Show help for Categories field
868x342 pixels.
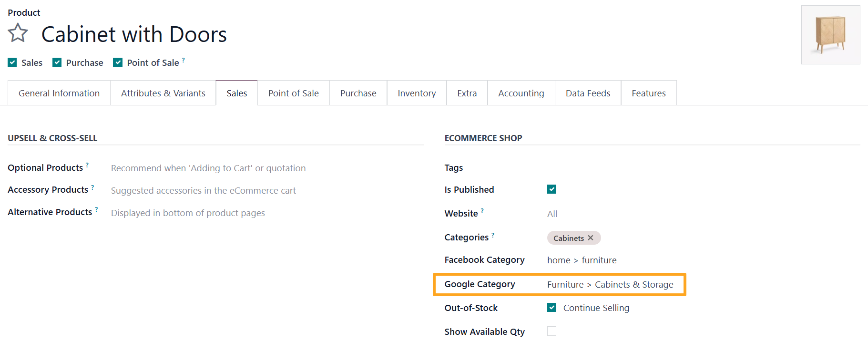point(493,235)
